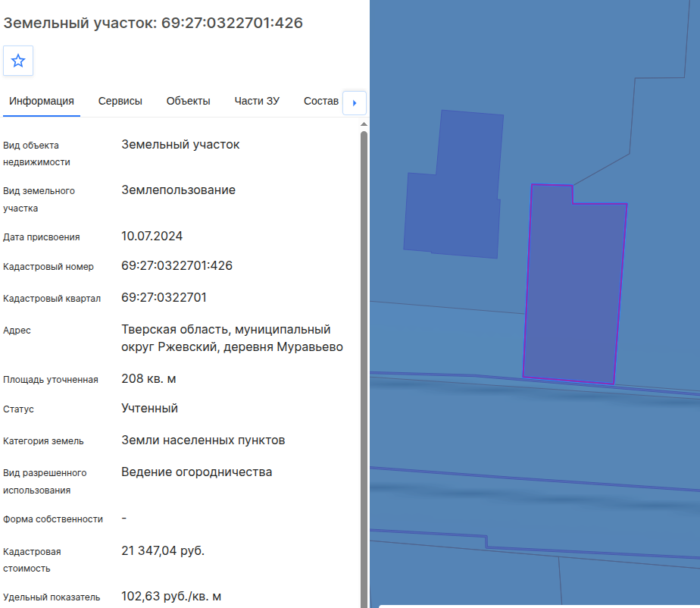The width and height of the screenshot is (700, 608).
Task: Select the Части ЗУ tab
Action: 257,102
